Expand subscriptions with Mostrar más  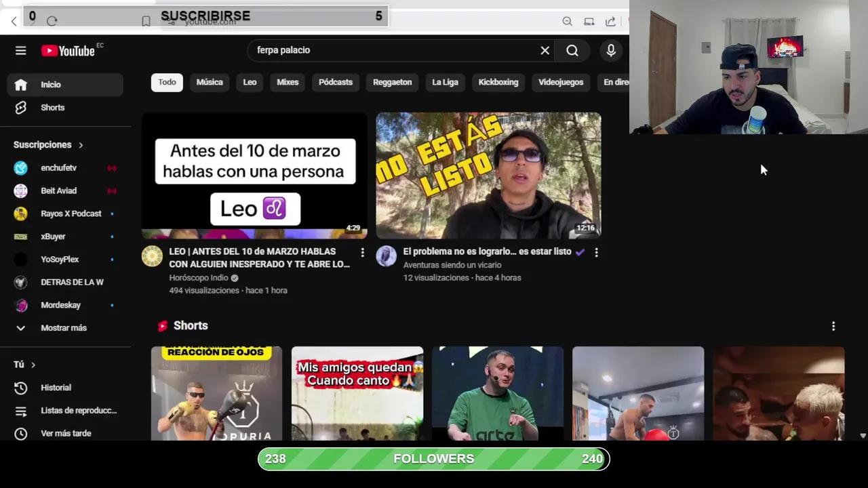[x=65, y=328]
